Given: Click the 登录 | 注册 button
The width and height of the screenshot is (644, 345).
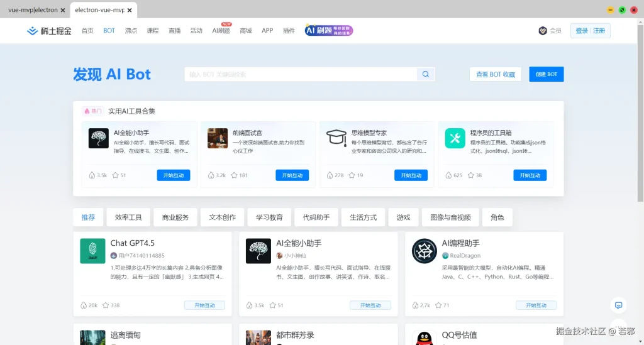Looking at the screenshot, I should coord(590,31).
